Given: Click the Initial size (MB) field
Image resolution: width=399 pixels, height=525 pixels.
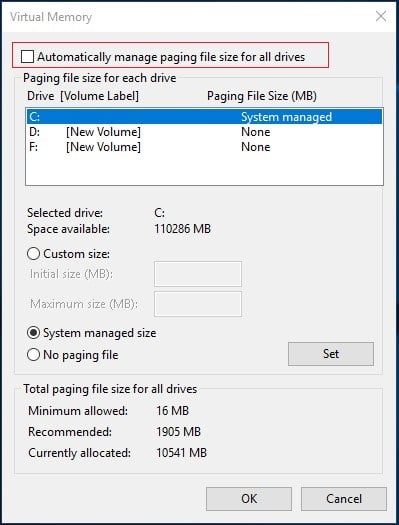Looking at the screenshot, I should point(198,274).
